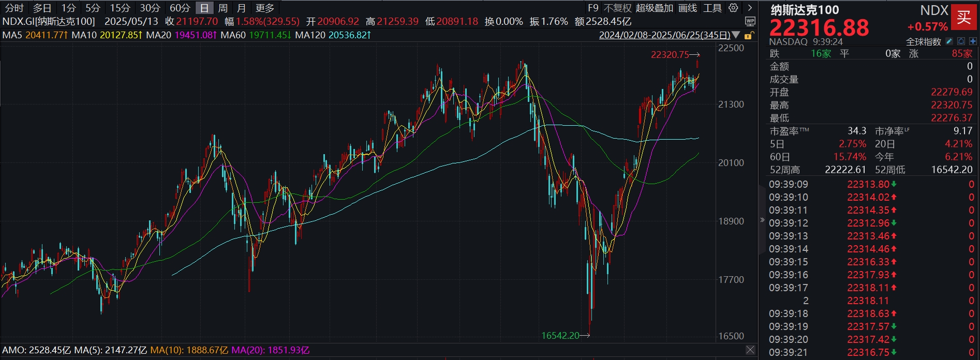Click the MA60 indicator label
Screen dimensions: 980x360
tap(233, 35)
